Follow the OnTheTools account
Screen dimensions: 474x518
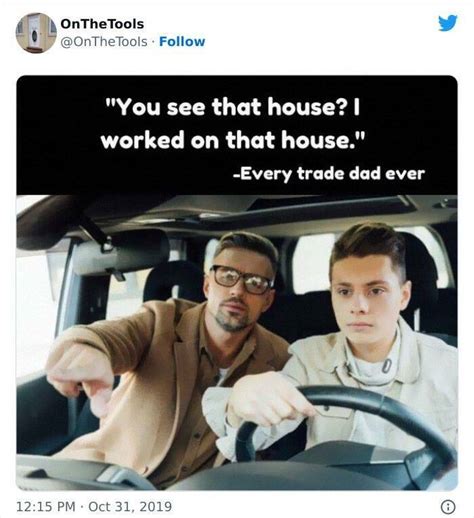182,42
